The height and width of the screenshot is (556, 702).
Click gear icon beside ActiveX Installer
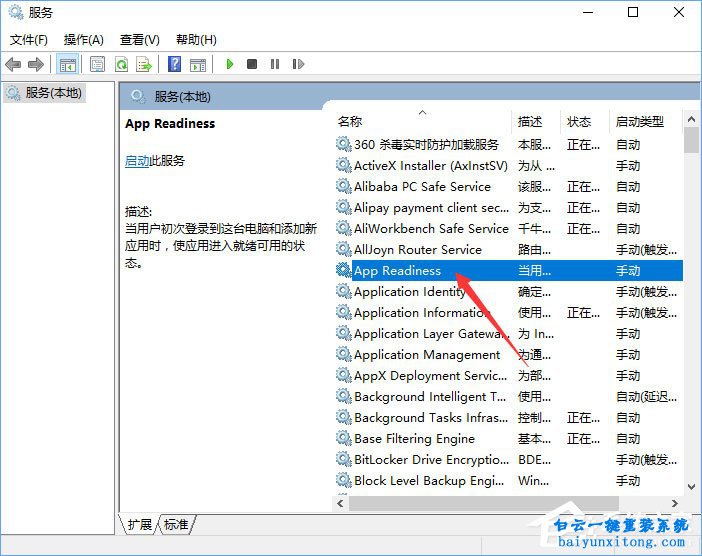click(343, 165)
